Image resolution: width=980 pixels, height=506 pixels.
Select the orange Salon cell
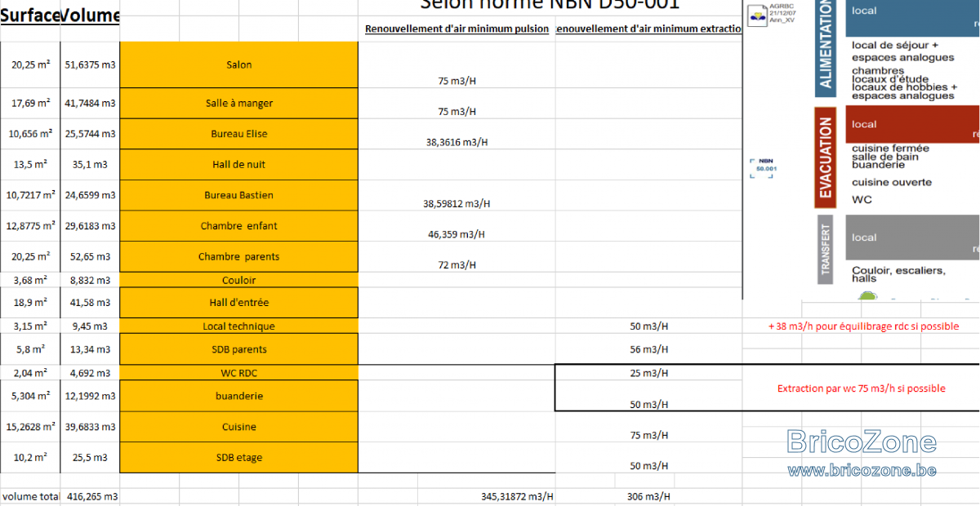238,64
